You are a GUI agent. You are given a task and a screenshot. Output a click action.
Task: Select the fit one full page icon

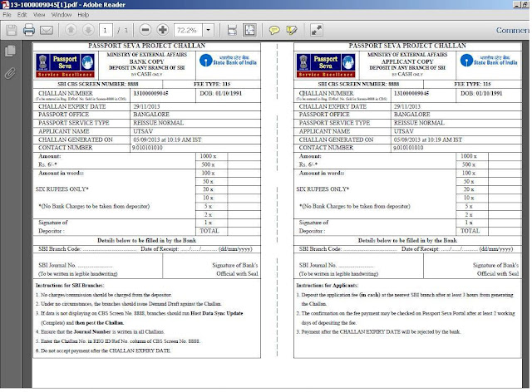tap(249, 30)
